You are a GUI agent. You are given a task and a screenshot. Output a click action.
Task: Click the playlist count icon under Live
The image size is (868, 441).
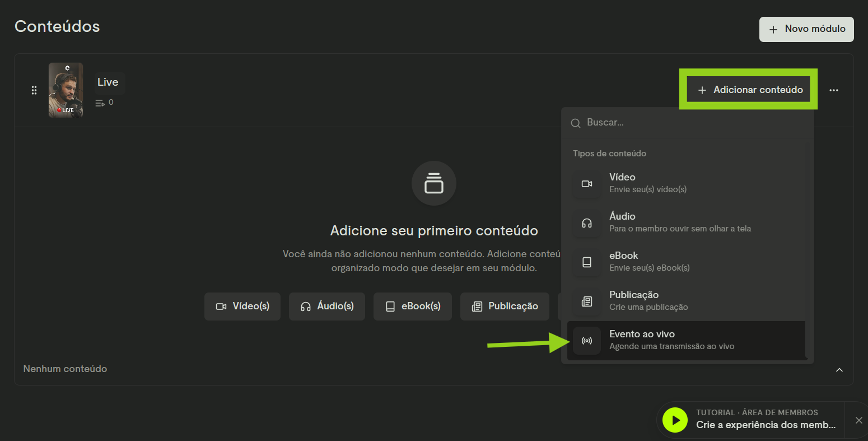100,103
